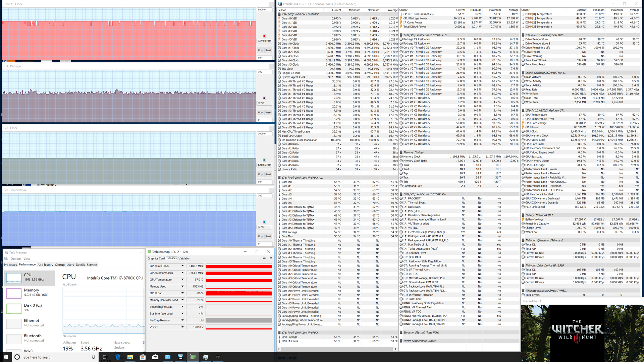Open Microsoft Edge from the taskbar
The image size is (644, 362).
click(118, 357)
